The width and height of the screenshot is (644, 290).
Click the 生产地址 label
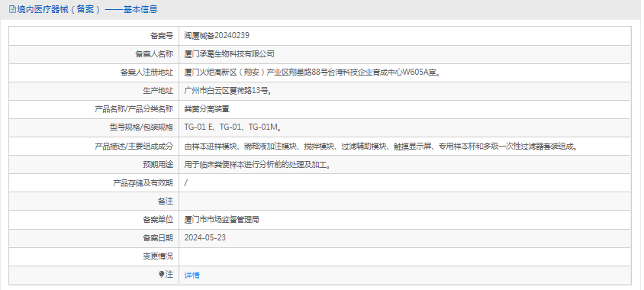[x=158, y=91]
